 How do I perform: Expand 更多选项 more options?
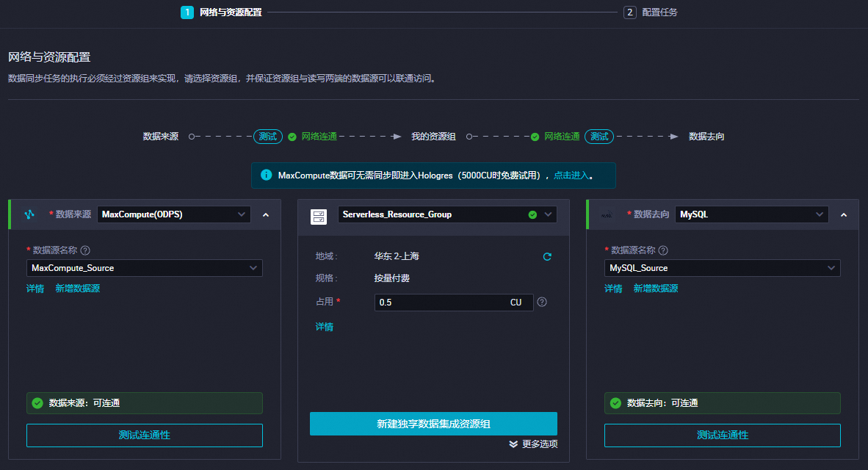click(534, 444)
